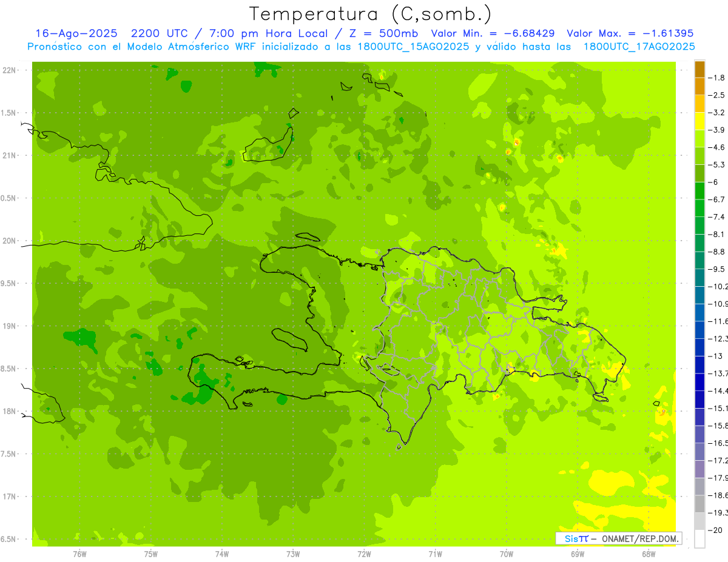Pick the colorbar swatch between -1.8 and -2.5
Screen dimensions: 728x562
coord(699,86)
